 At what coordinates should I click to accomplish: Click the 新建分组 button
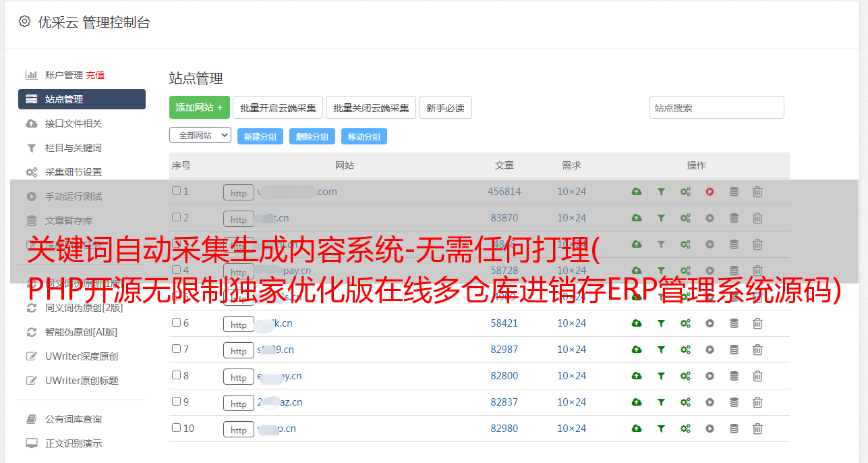tap(260, 136)
